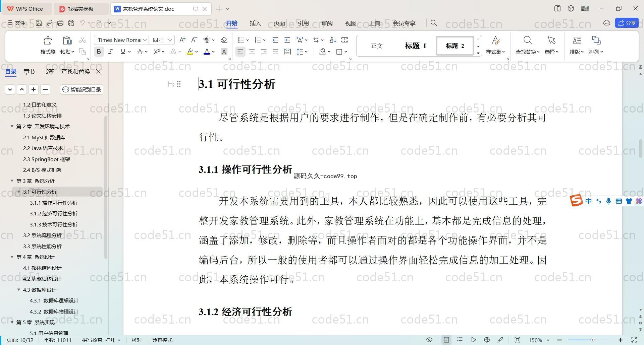Adjust the zoom slider handle
This screenshot has width=644, height=345.
(x=593, y=340)
